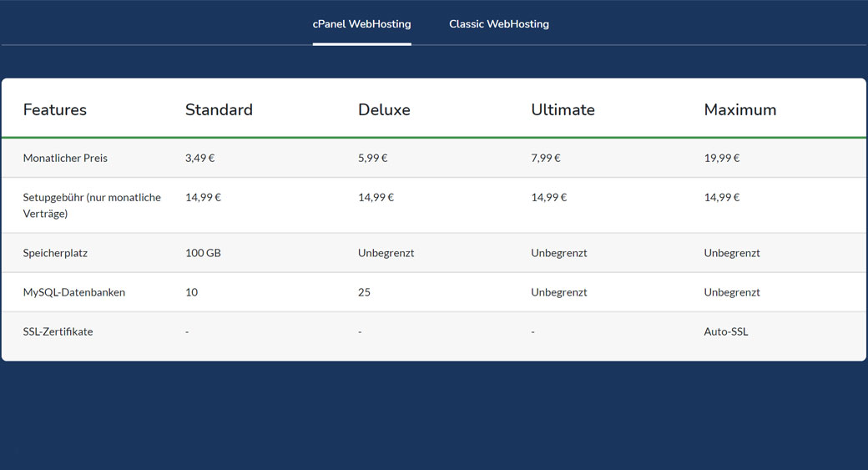Click the 5,99 € Deluxe price
This screenshot has height=470, width=868.
point(373,158)
